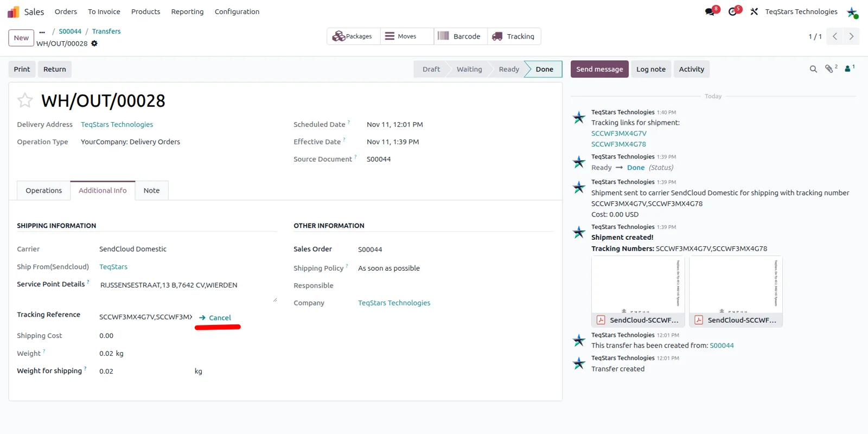Open delivery address TeqStars Technologies link

(x=117, y=125)
